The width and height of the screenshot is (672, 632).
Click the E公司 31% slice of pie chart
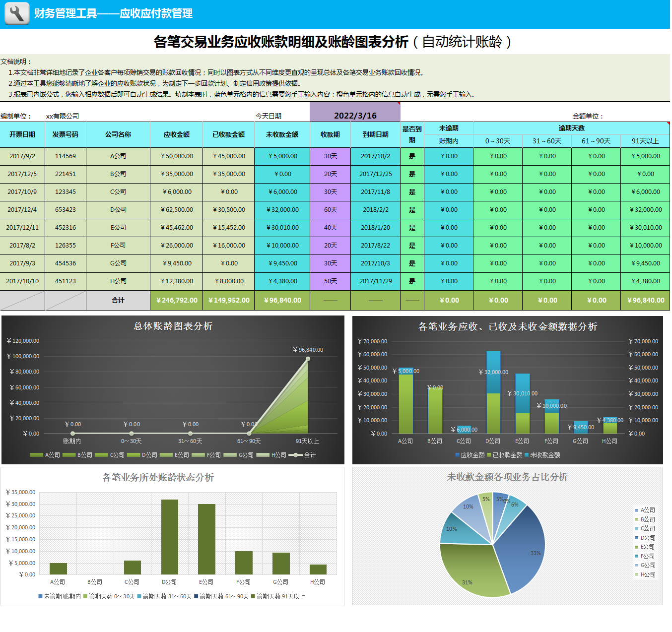click(x=471, y=570)
